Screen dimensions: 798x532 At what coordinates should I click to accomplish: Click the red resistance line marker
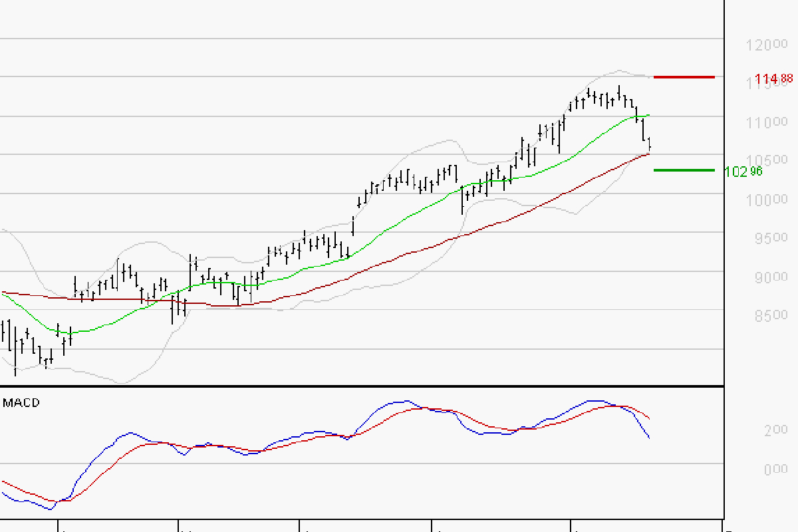click(x=684, y=77)
